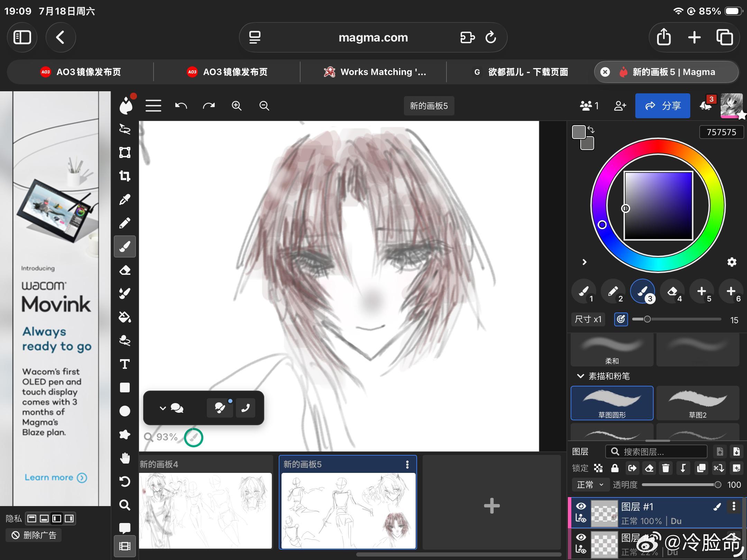The width and height of the screenshot is (747, 560).
Task: Open the 新的画板4 artboard
Action: pyautogui.click(x=205, y=502)
